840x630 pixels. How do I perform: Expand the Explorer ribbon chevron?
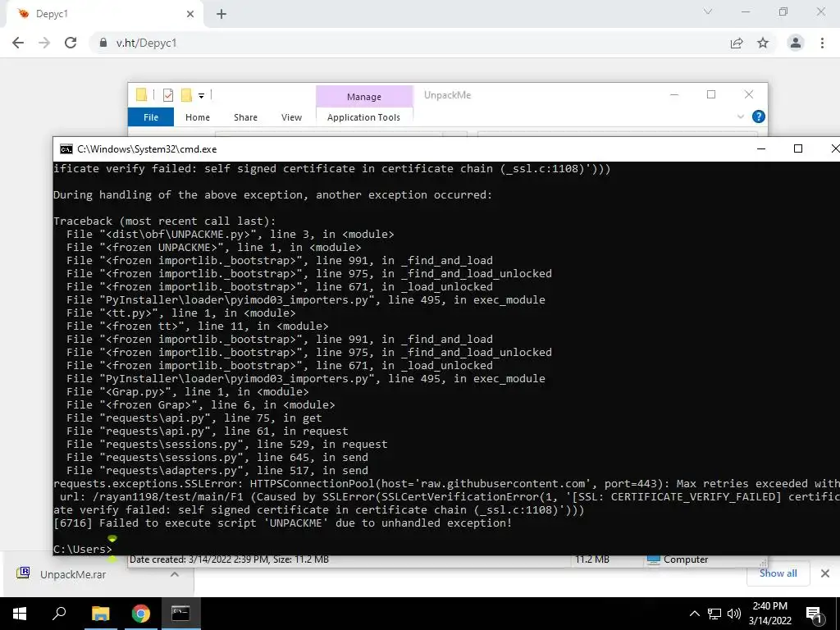tap(741, 116)
